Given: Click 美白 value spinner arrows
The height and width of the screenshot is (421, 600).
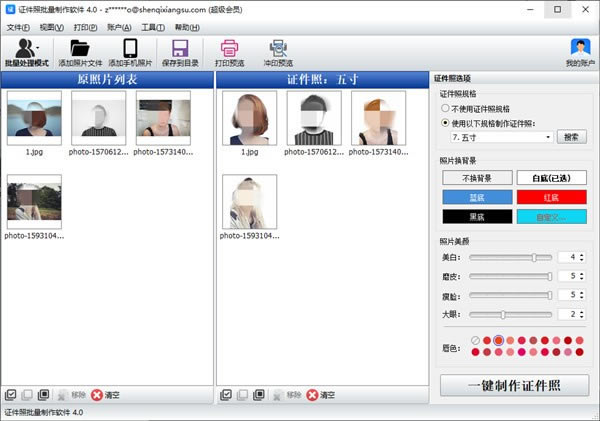Looking at the screenshot, I should [582, 257].
